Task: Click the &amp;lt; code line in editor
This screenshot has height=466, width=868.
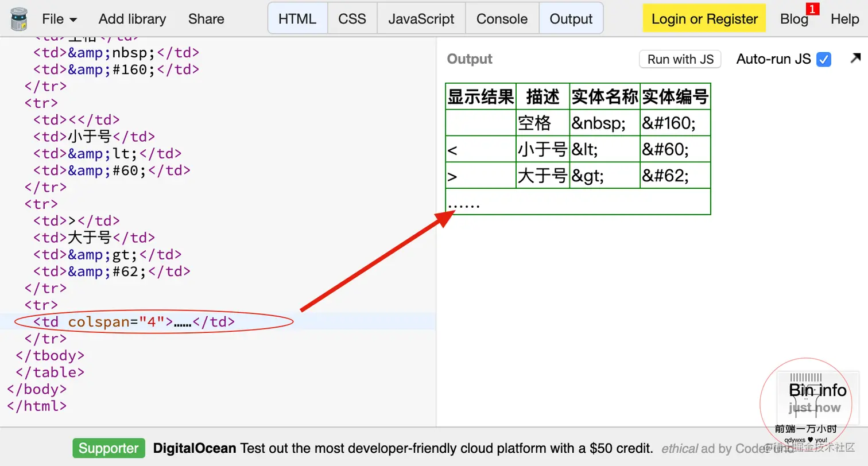Action: [107, 154]
